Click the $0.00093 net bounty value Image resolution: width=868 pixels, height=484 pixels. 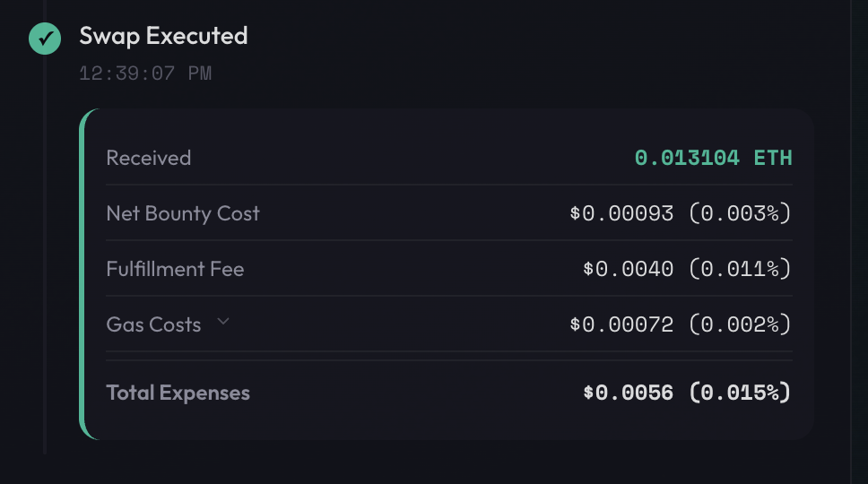point(621,213)
